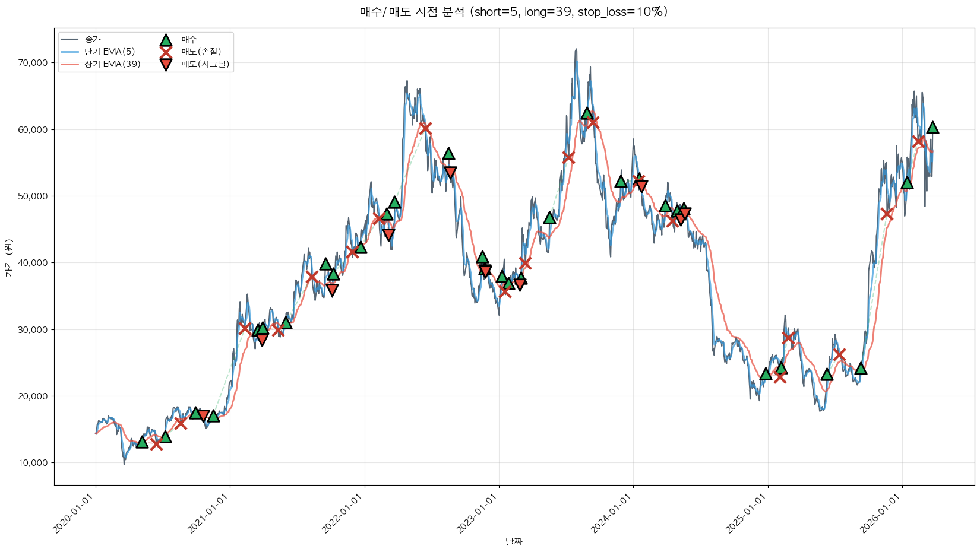This screenshot has height=552, width=980.
Task: Click the 가격 (원) y-axis title
Action: 8,257
